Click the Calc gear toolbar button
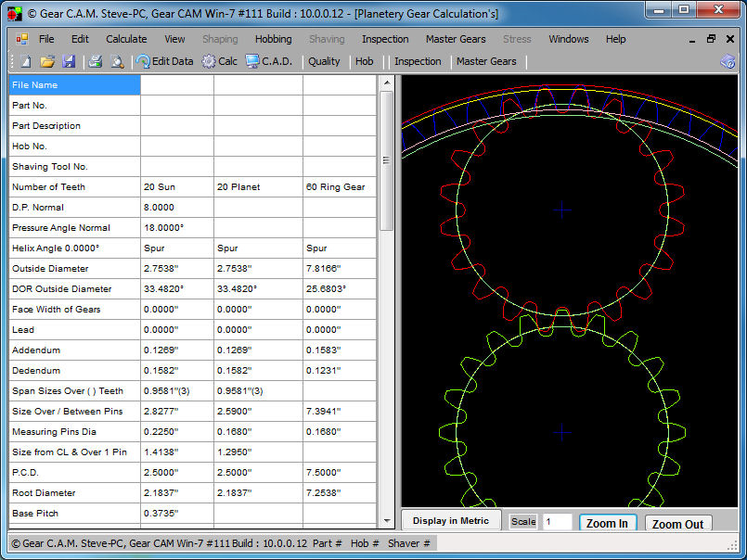This screenshot has height=560, width=747. (219, 61)
